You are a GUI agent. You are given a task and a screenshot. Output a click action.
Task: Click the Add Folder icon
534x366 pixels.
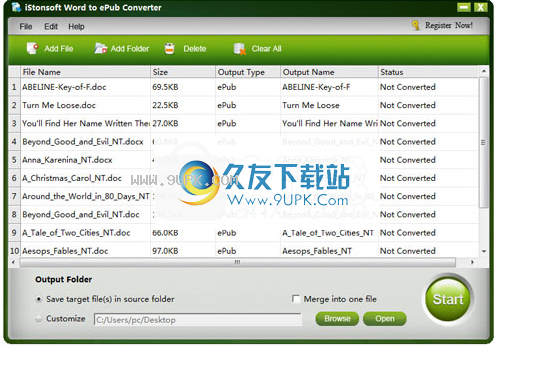[x=101, y=48]
